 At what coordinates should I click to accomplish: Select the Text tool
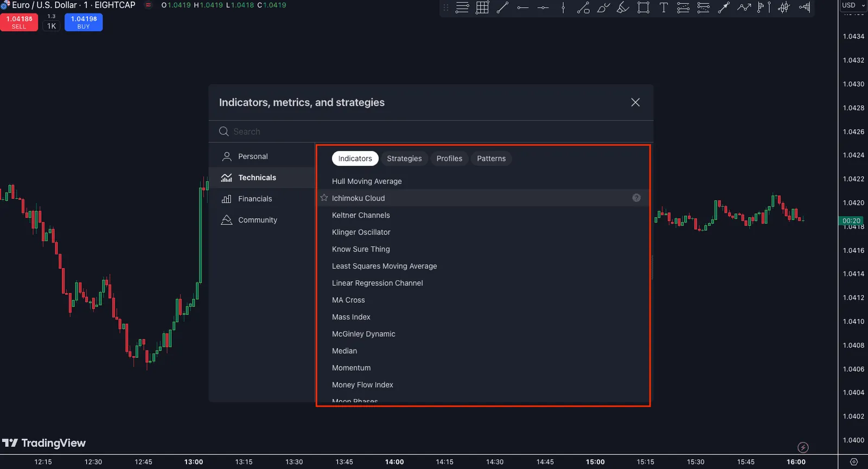point(663,8)
